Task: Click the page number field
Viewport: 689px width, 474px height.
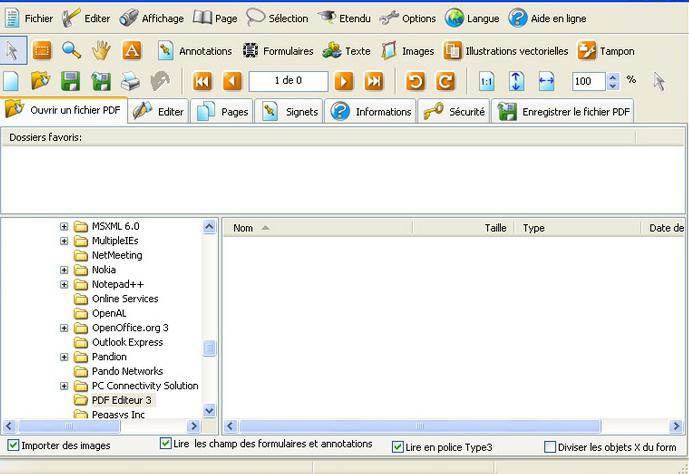Action: tap(288, 81)
